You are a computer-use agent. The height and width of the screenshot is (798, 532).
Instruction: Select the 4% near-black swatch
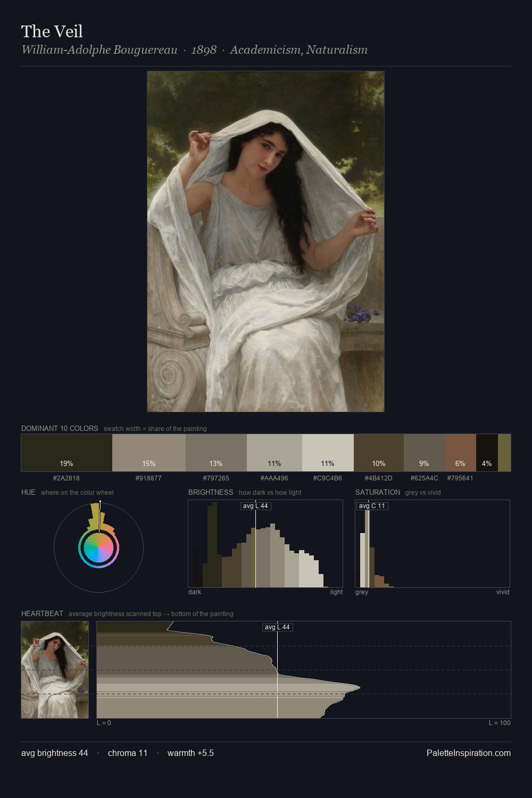487,453
